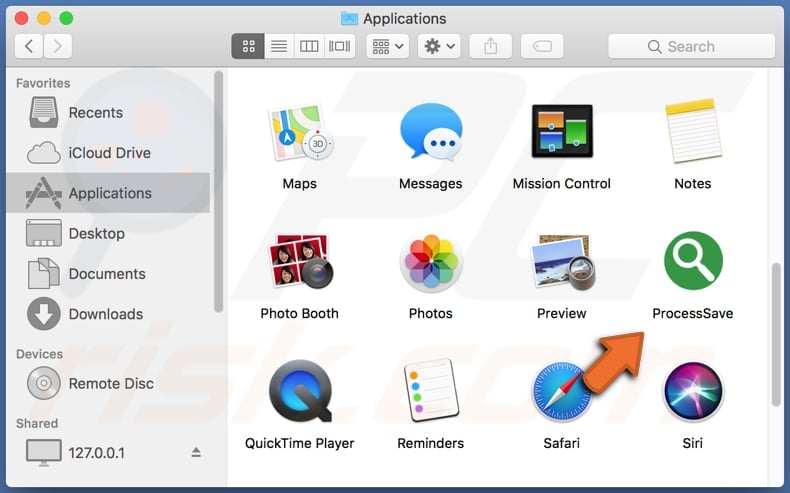Switch to gallery view

click(340, 46)
